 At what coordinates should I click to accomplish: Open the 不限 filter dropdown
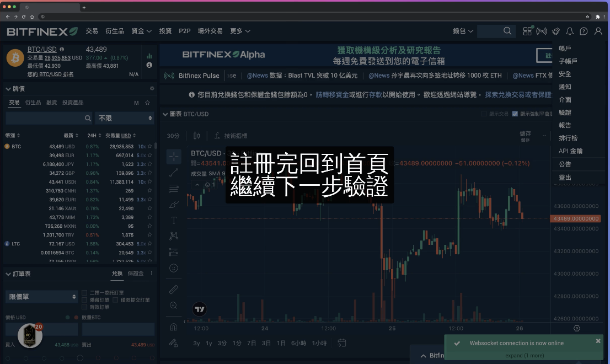125,118
